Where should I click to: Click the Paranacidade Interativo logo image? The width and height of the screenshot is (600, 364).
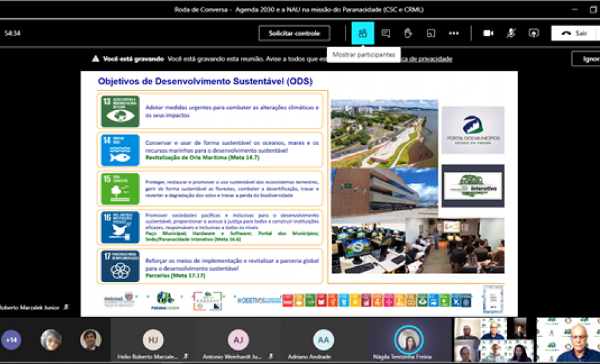(x=473, y=186)
